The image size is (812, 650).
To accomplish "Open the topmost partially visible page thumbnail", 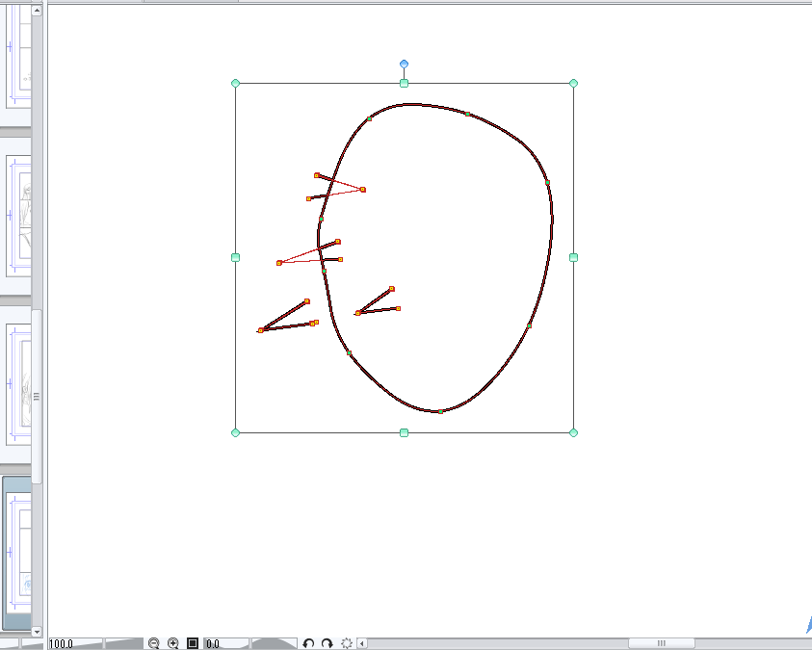I will click(16, 58).
